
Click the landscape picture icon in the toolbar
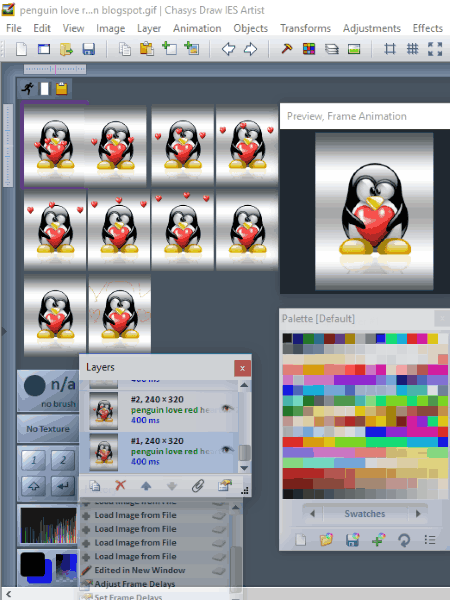pyautogui.click(x=354, y=49)
